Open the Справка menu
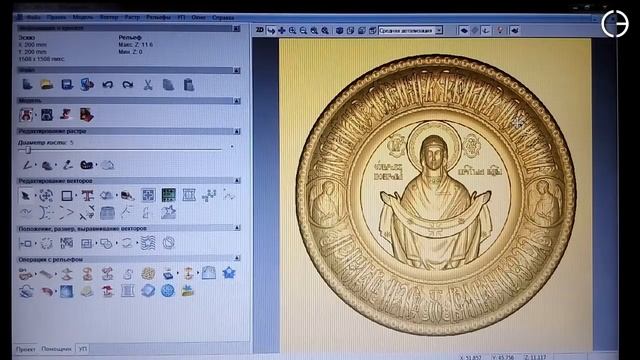 pyautogui.click(x=223, y=18)
